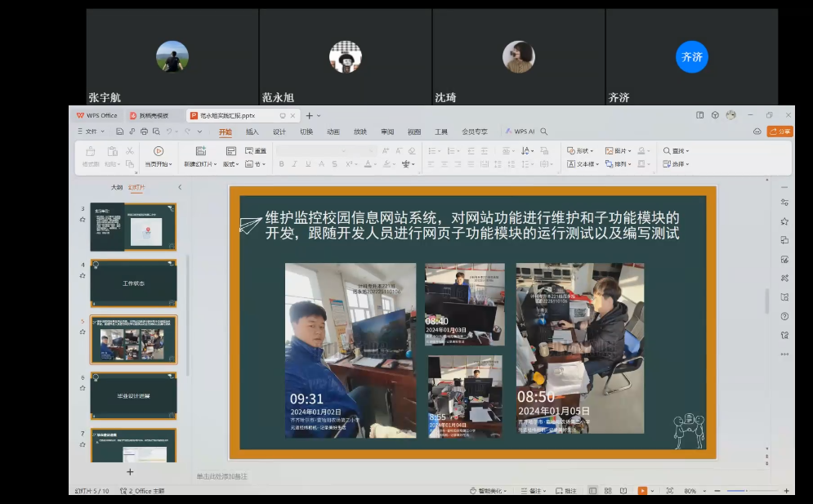This screenshot has height=504, width=813.
Task: Click the save document icon
Action: (120, 132)
